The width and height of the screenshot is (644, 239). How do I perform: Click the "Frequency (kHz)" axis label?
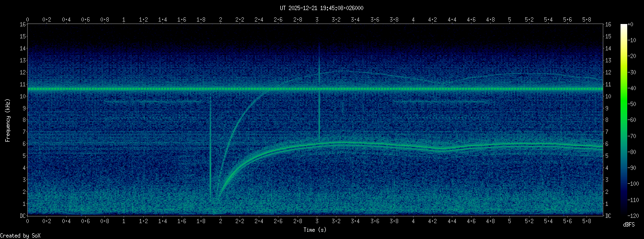pyautogui.click(x=8, y=119)
